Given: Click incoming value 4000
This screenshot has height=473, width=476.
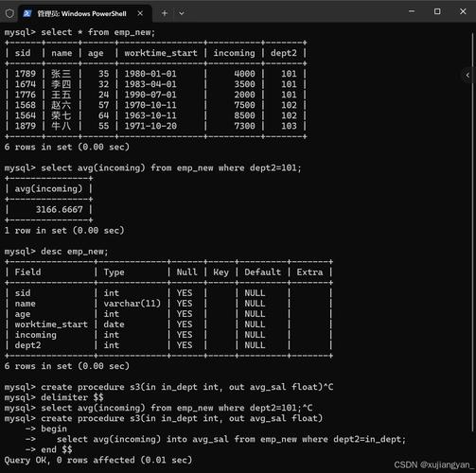Looking at the screenshot, I should click(244, 74).
